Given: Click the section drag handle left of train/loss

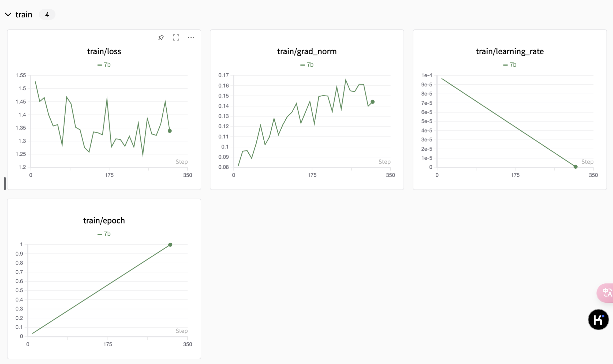Looking at the screenshot, I should [x=5, y=183].
